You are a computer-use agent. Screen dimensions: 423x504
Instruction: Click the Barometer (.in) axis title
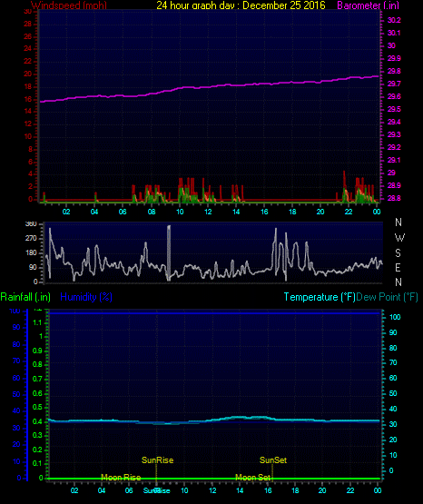368,5
